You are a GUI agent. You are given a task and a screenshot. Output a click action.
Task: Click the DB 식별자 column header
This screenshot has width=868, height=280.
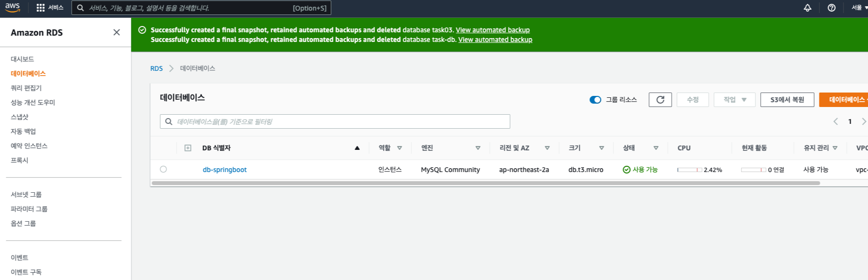point(217,148)
